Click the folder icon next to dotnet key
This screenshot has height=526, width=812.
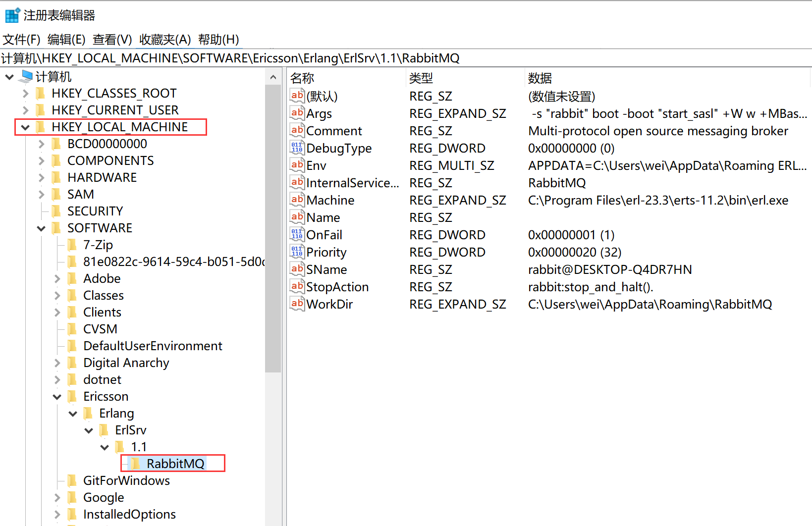pyautogui.click(x=72, y=379)
